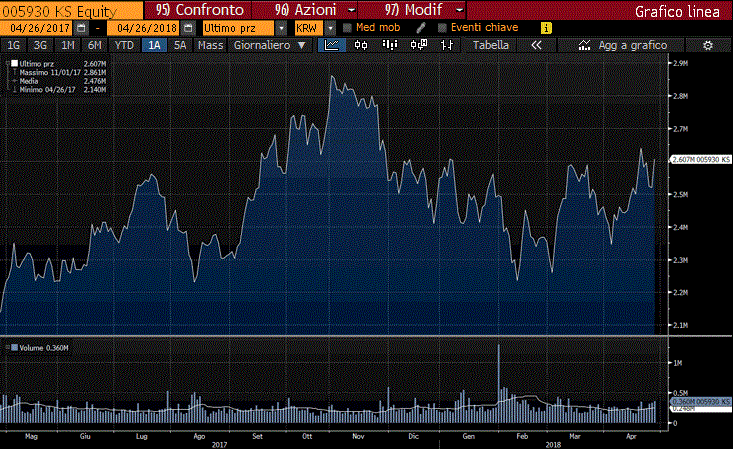The image size is (733, 449).
Task: Select the 1M time range
Action: click(68, 45)
